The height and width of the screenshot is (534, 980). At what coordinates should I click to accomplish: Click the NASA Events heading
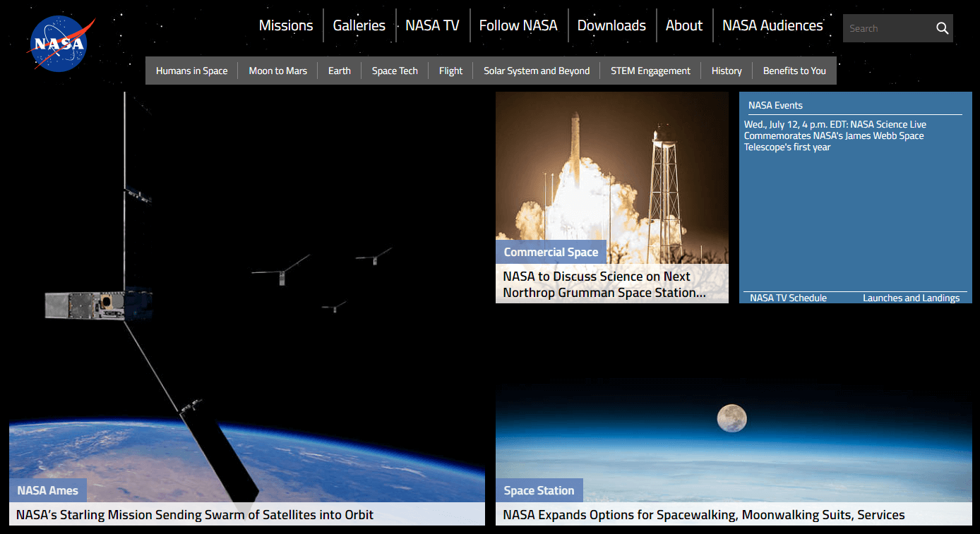pos(775,105)
